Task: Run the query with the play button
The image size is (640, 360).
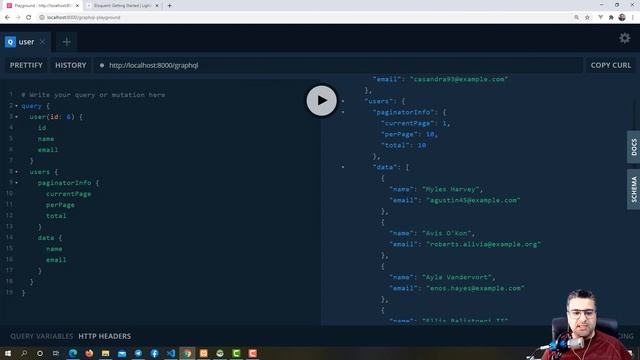Action: pos(322,100)
